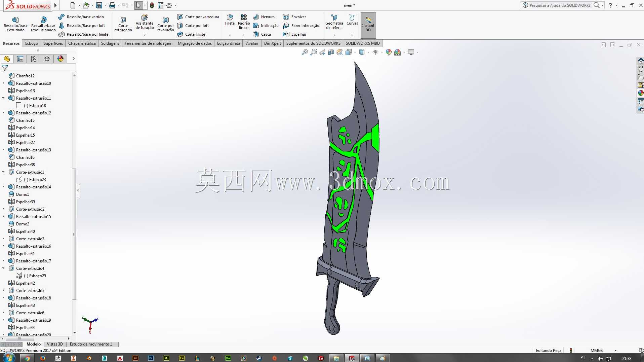Open Curvas tool
The height and width of the screenshot is (362, 644).
tap(352, 20)
